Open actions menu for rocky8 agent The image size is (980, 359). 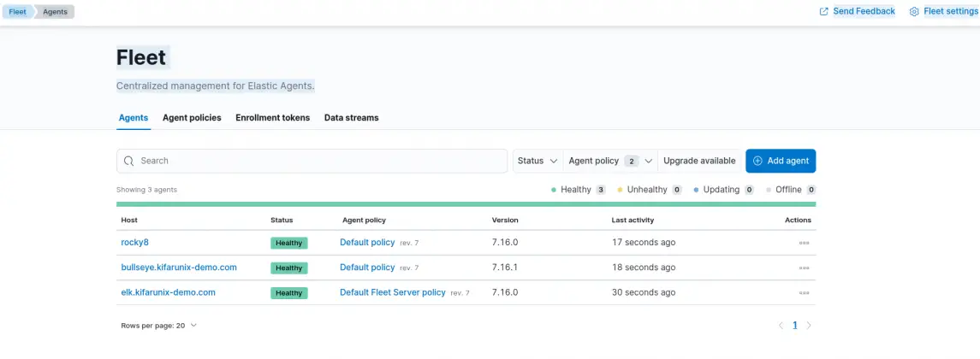click(x=804, y=243)
